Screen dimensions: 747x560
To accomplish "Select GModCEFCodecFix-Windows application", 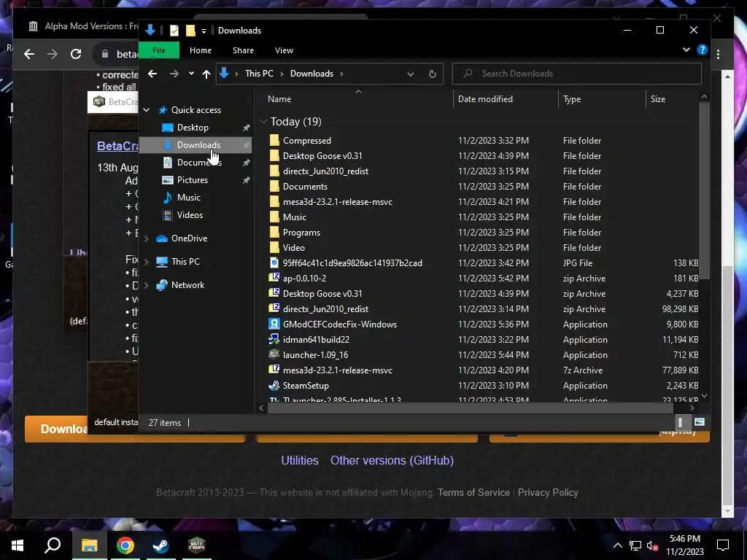I will point(340,324).
